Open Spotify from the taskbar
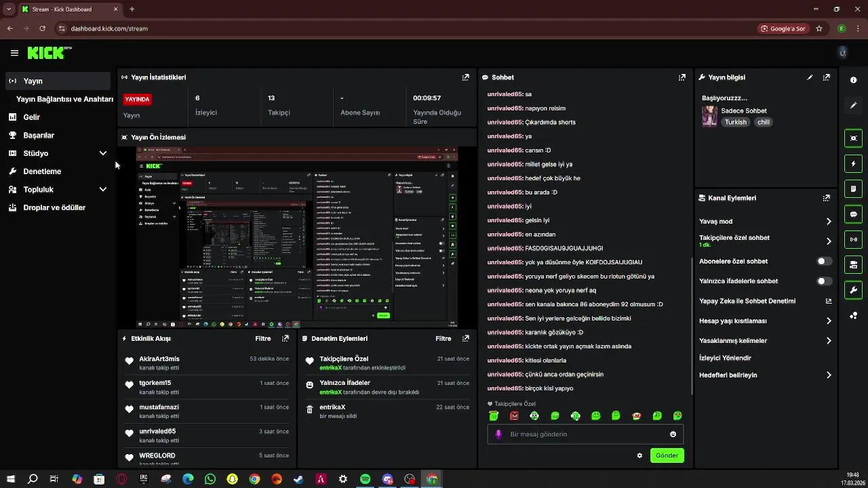Image resolution: width=868 pixels, height=488 pixels. pyautogui.click(x=365, y=479)
